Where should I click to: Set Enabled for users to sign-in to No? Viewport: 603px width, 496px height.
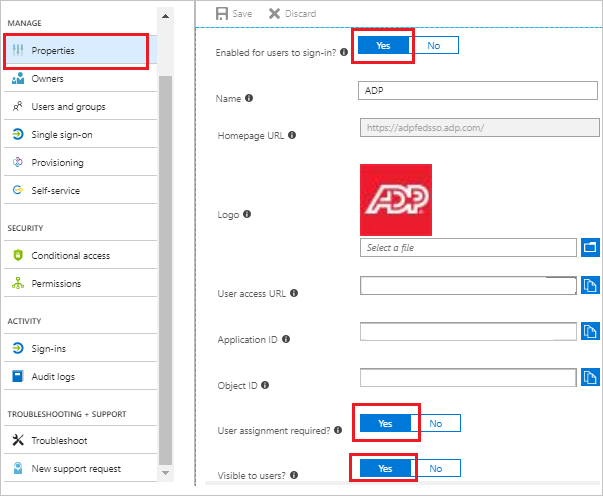pyautogui.click(x=434, y=45)
